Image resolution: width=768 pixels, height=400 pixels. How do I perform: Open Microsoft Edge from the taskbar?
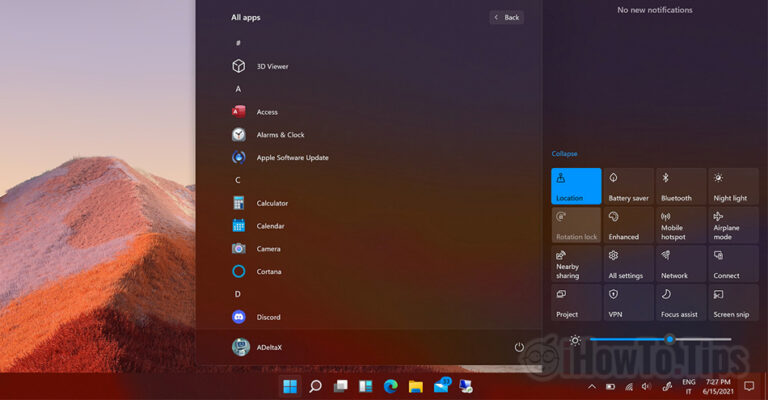pyautogui.click(x=390, y=386)
